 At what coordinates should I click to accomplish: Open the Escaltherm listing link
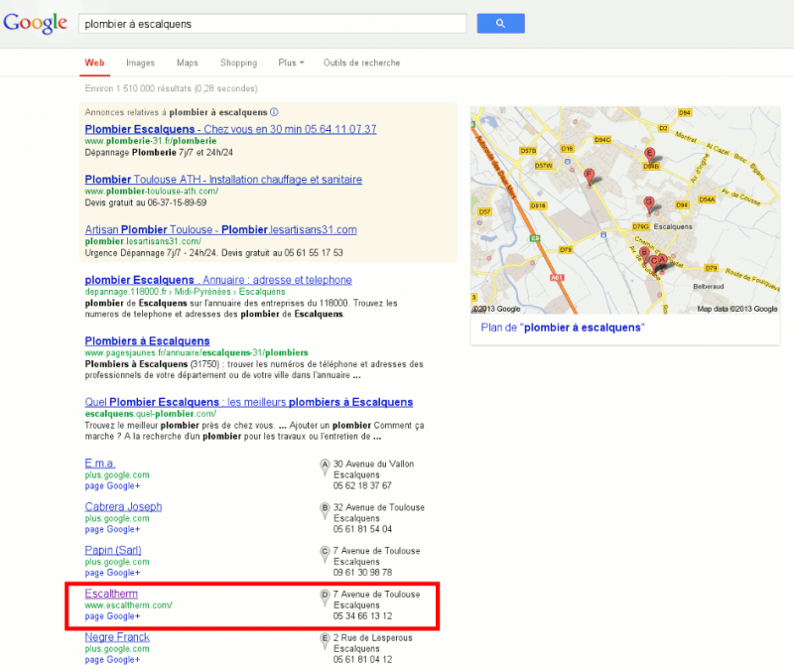[x=111, y=594]
